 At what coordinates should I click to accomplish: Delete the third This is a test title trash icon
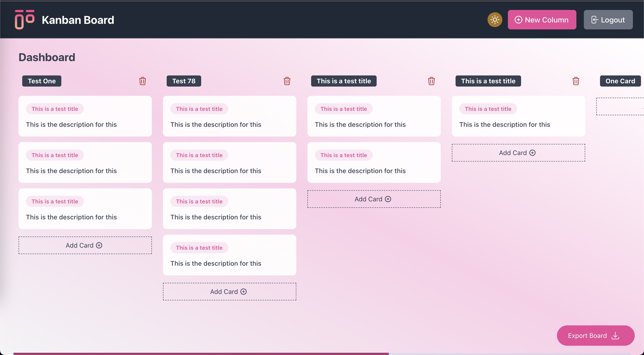431,81
